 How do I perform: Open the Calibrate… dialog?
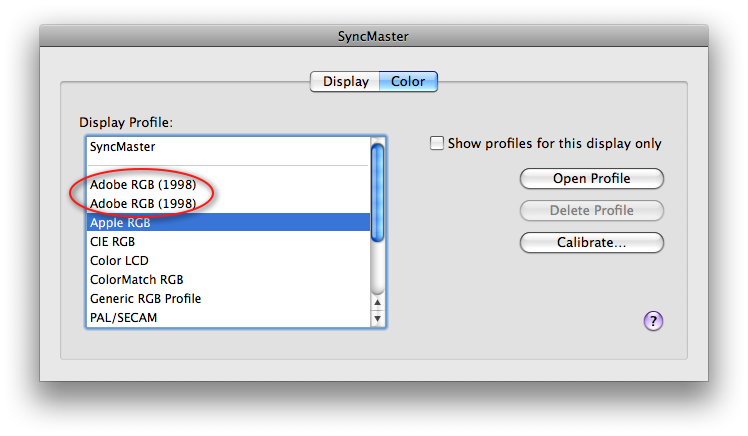592,242
